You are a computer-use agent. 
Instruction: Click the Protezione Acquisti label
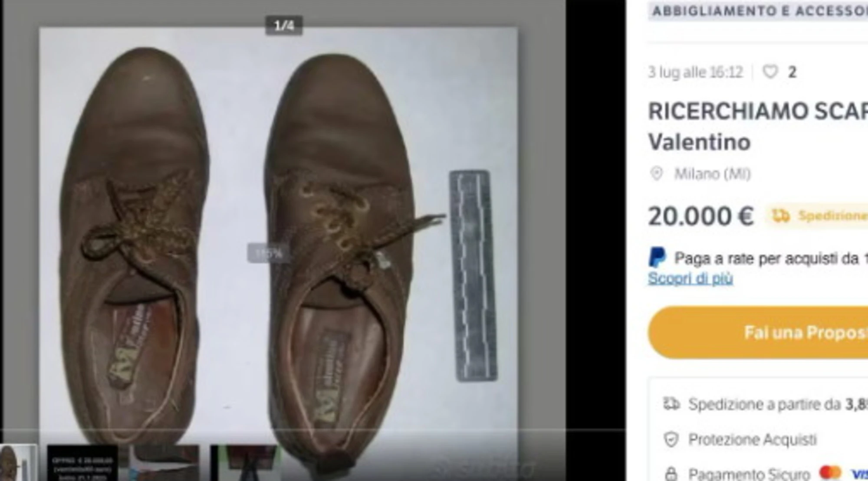[x=752, y=439]
